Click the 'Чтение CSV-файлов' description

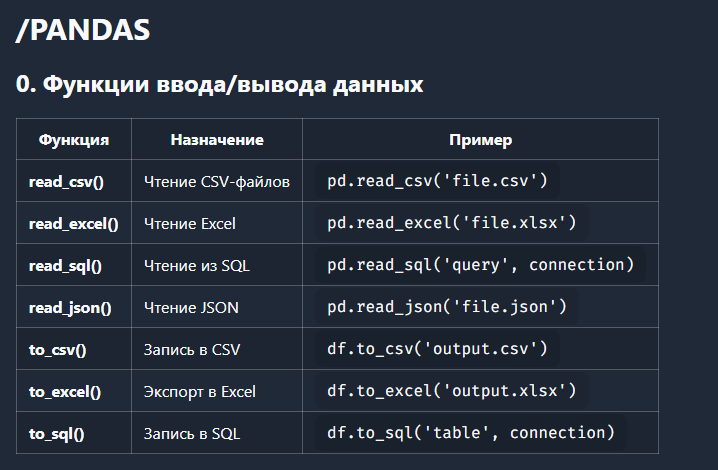[x=217, y=182]
